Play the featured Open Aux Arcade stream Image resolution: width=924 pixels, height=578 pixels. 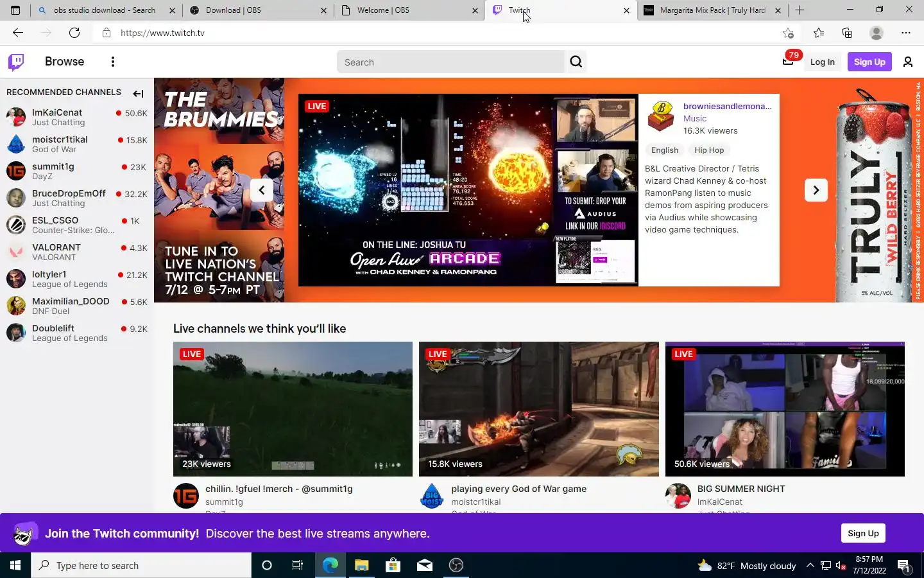(x=468, y=190)
